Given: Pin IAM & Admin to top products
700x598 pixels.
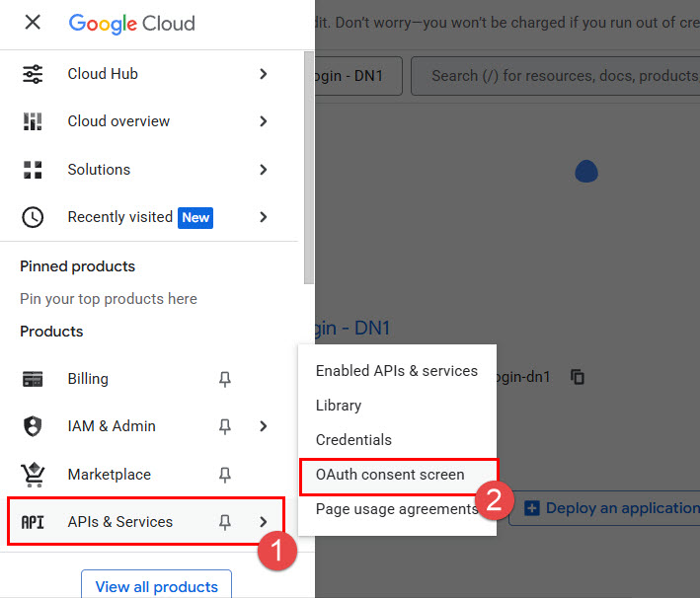Looking at the screenshot, I should coord(225,426).
